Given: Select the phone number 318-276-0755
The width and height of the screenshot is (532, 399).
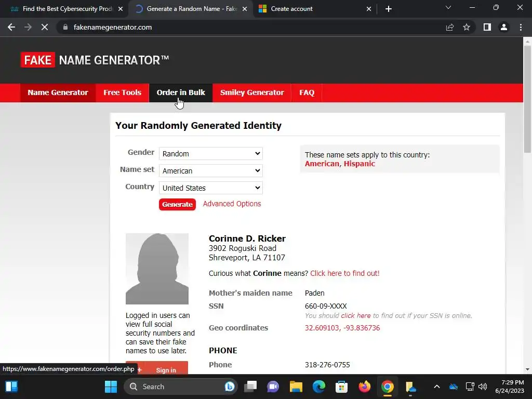Looking at the screenshot, I should [327, 365].
